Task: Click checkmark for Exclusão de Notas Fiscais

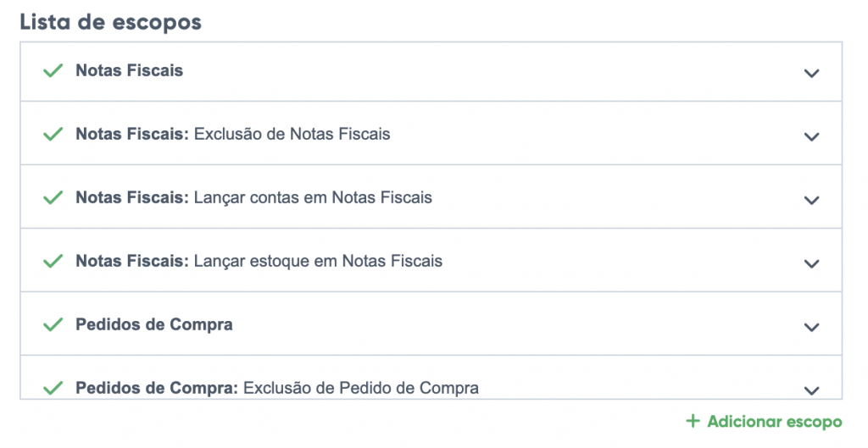Action: click(53, 134)
